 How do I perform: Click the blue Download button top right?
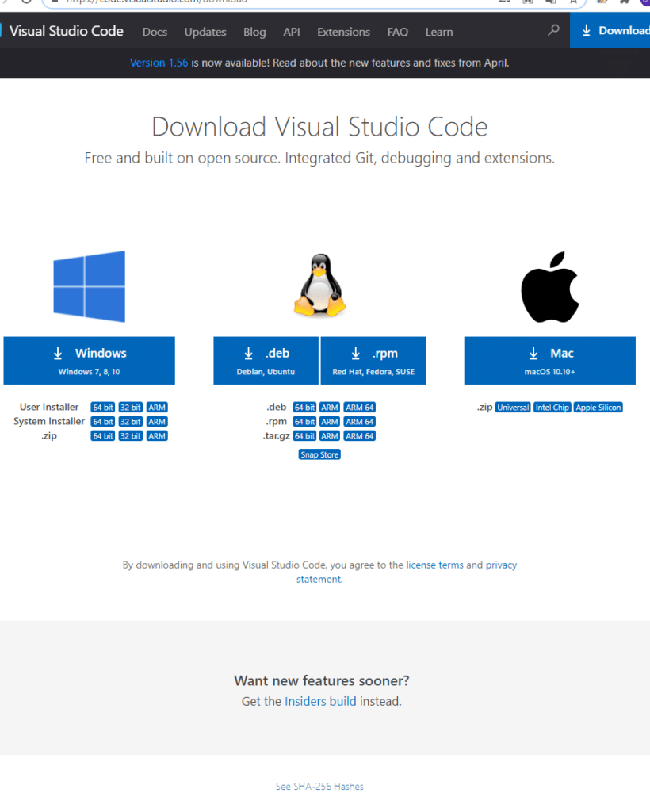[x=617, y=30]
